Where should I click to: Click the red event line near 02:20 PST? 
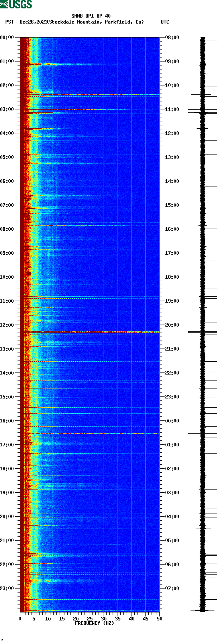pos(90,95)
